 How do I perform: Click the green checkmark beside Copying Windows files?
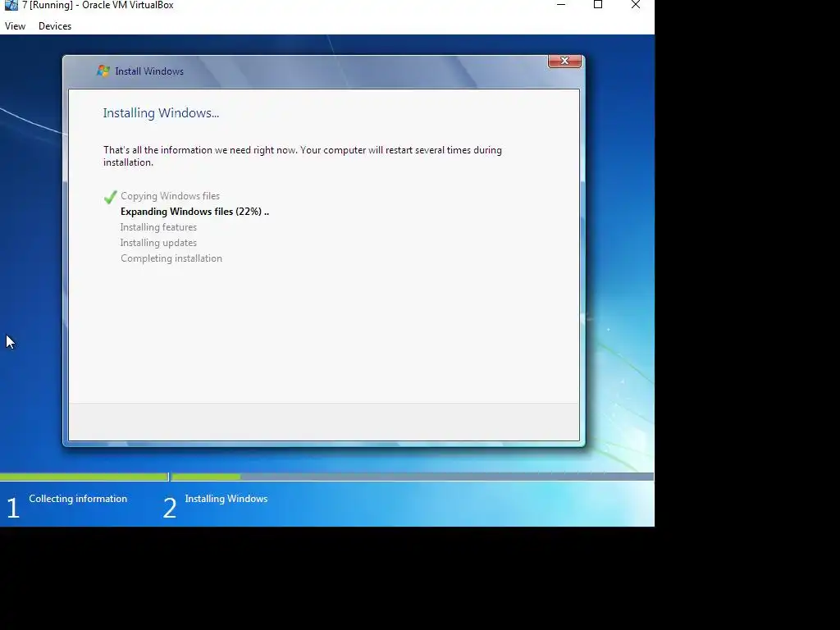pyautogui.click(x=111, y=197)
